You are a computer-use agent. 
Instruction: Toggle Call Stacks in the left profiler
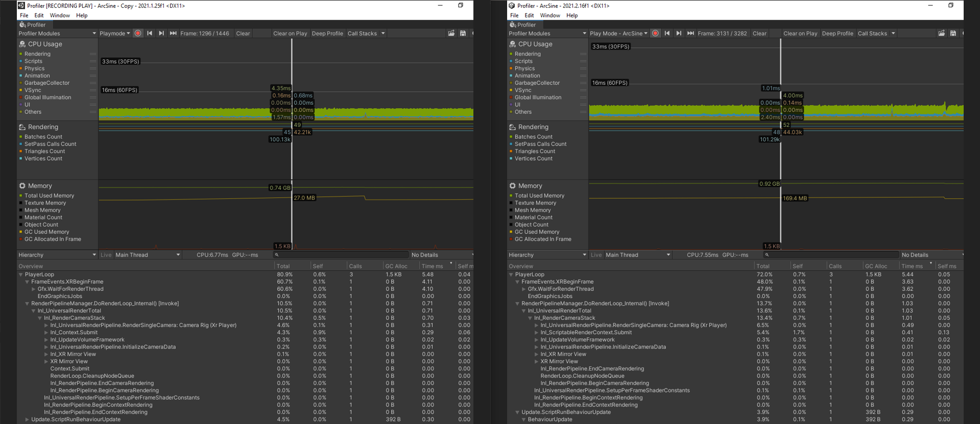point(362,33)
